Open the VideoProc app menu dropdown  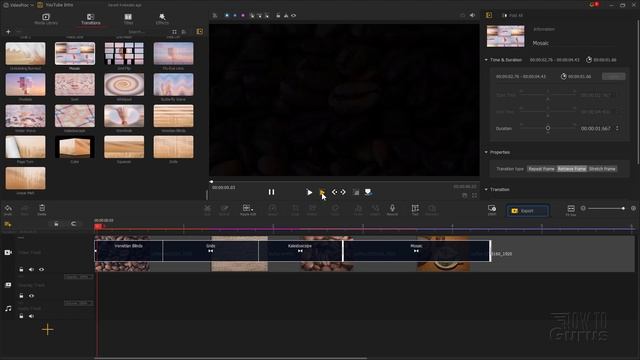click(18, 5)
